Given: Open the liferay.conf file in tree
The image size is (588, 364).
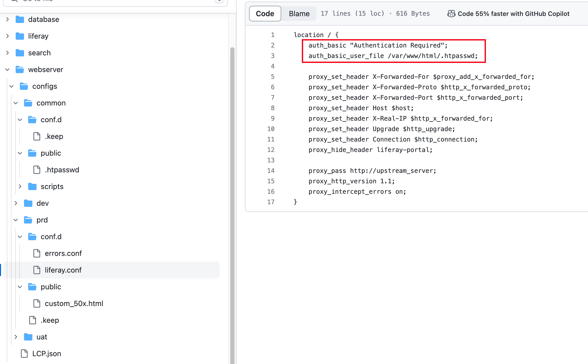Looking at the screenshot, I should tap(63, 270).
